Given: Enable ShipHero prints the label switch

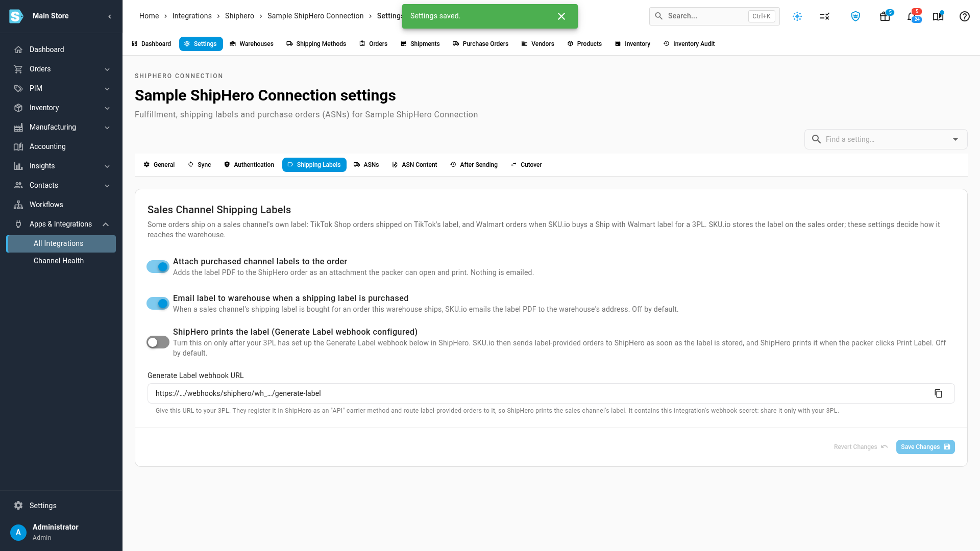Looking at the screenshot, I should (x=158, y=342).
